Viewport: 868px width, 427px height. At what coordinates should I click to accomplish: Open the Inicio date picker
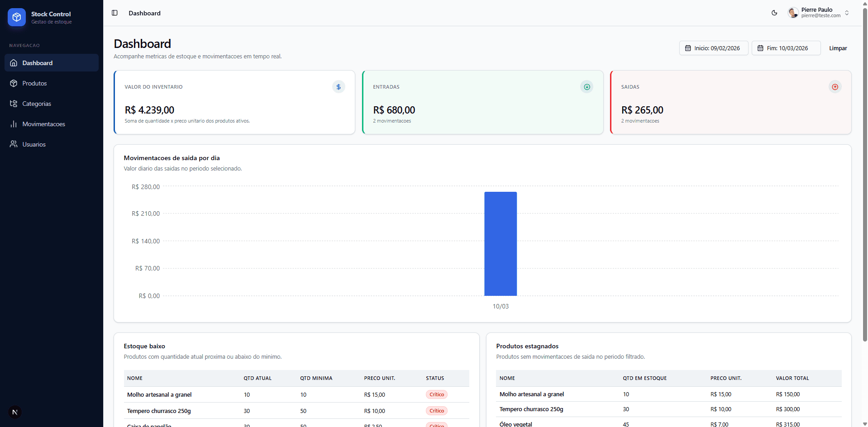[713, 48]
